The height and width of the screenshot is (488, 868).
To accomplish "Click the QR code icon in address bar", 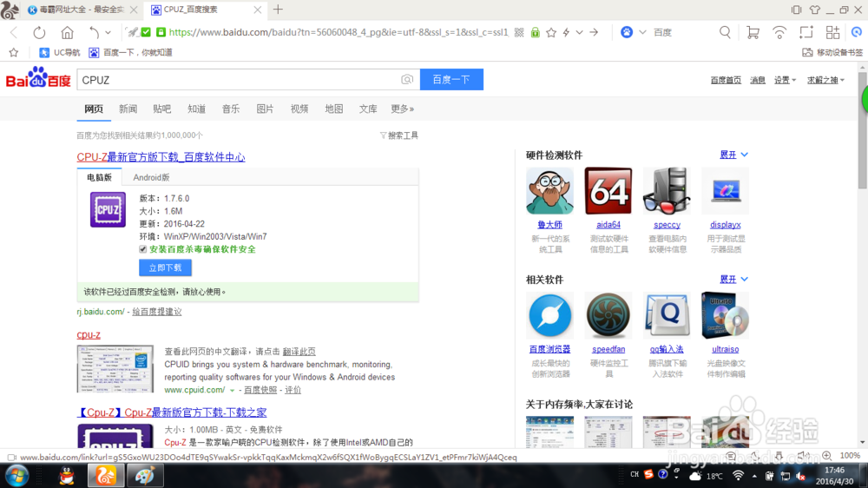I will (519, 33).
